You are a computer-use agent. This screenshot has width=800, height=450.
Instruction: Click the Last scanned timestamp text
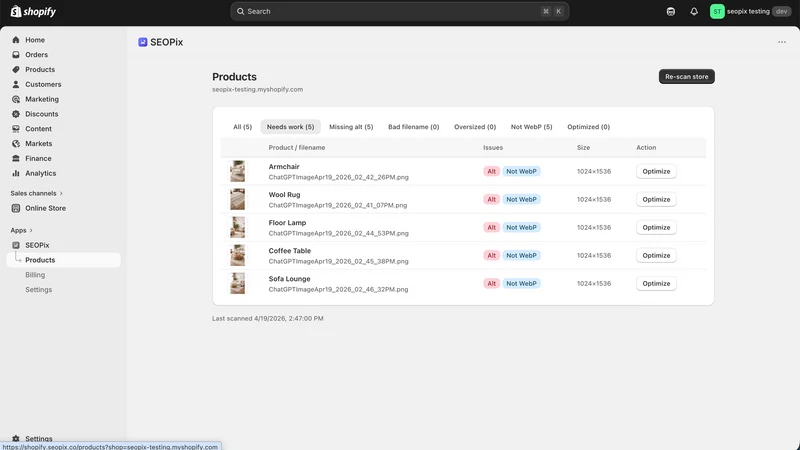268,318
